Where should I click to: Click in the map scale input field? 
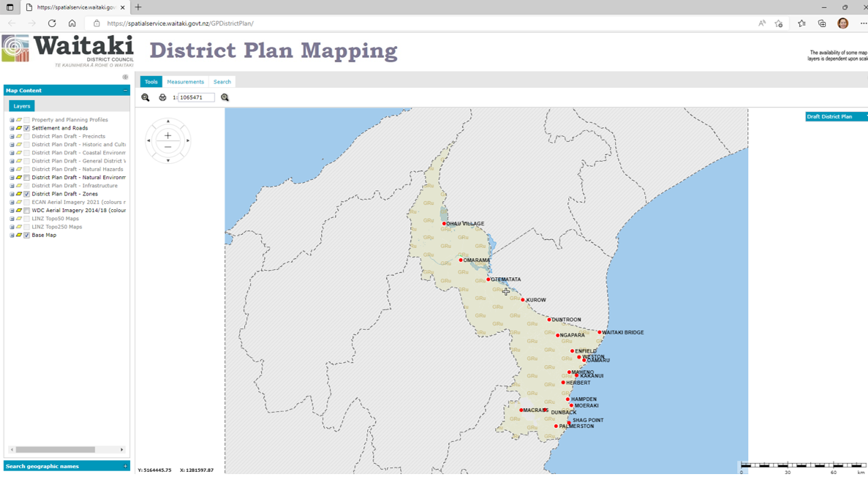point(196,97)
